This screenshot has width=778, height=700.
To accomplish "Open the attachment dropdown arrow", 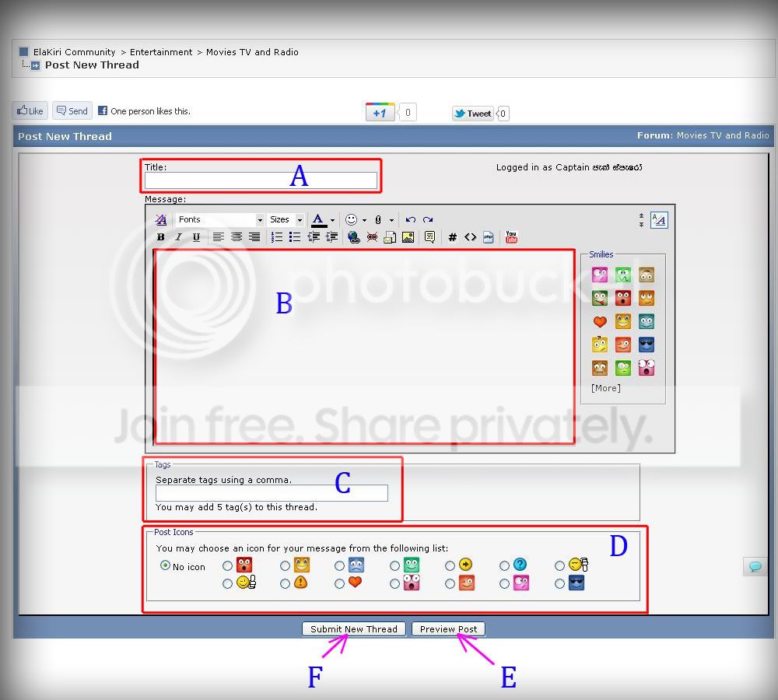I will [391, 220].
